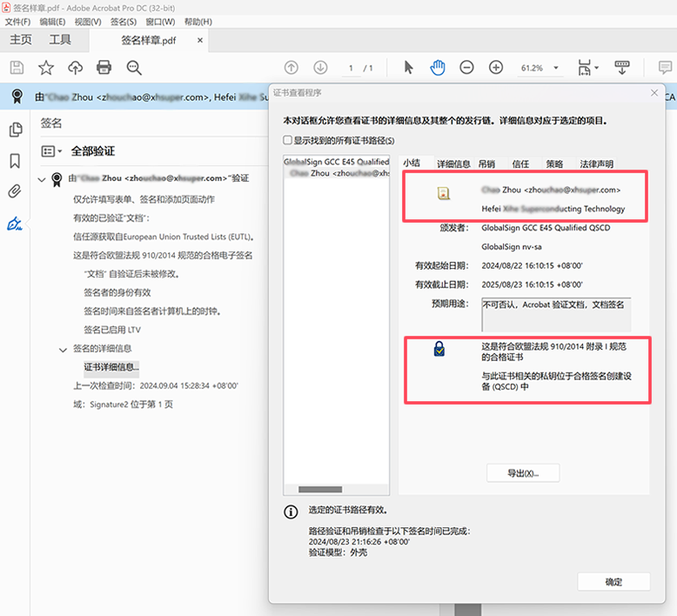The image size is (677, 616).
Task: Switch to the 吊销 certificate tab
Action: pyautogui.click(x=486, y=164)
